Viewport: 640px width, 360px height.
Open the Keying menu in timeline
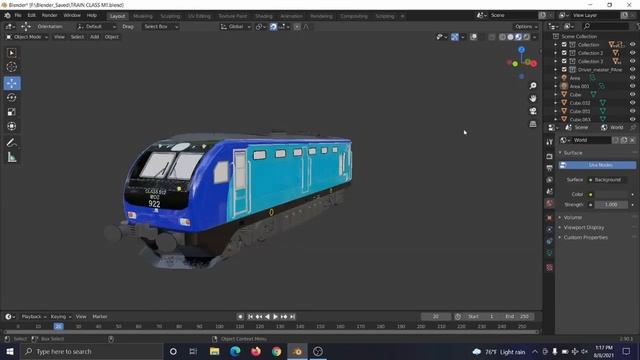pyautogui.click(x=60, y=317)
